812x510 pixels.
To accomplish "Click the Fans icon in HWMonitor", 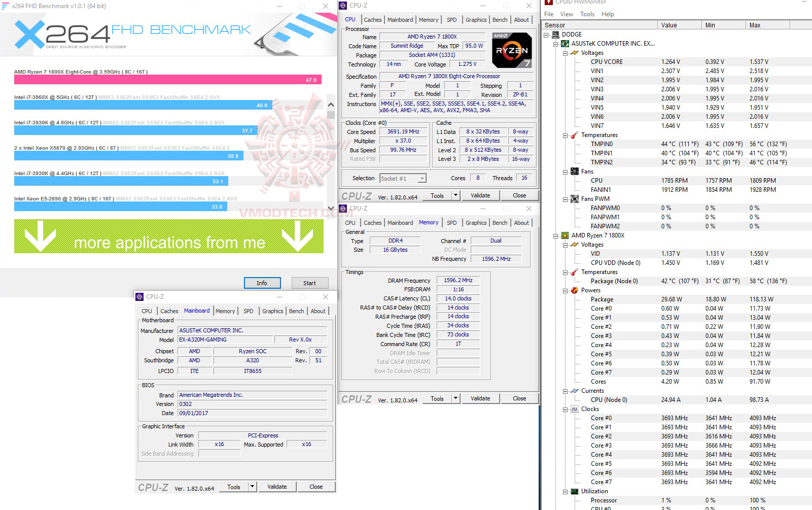I will [x=575, y=172].
